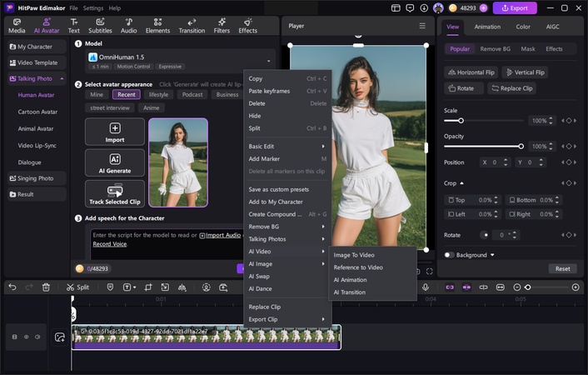Expand the Remove BG submenu in context menu
Screen dimensions: 588x375
pos(287,227)
